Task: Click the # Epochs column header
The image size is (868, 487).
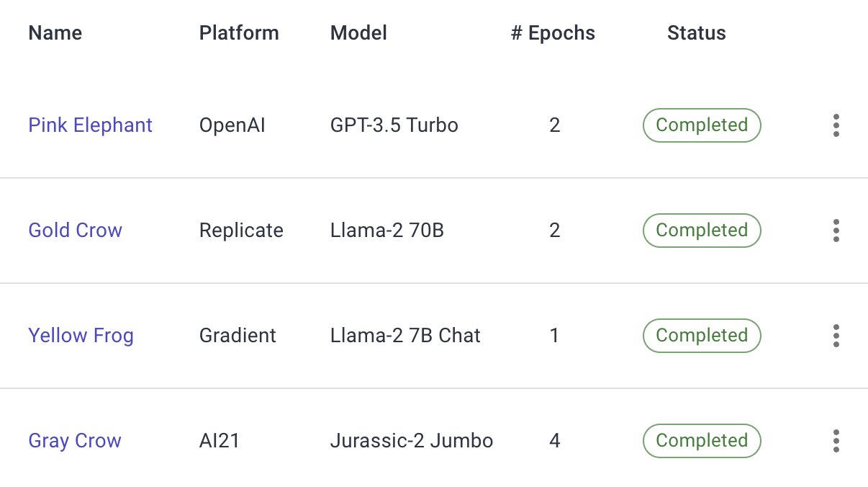Action: coord(553,33)
